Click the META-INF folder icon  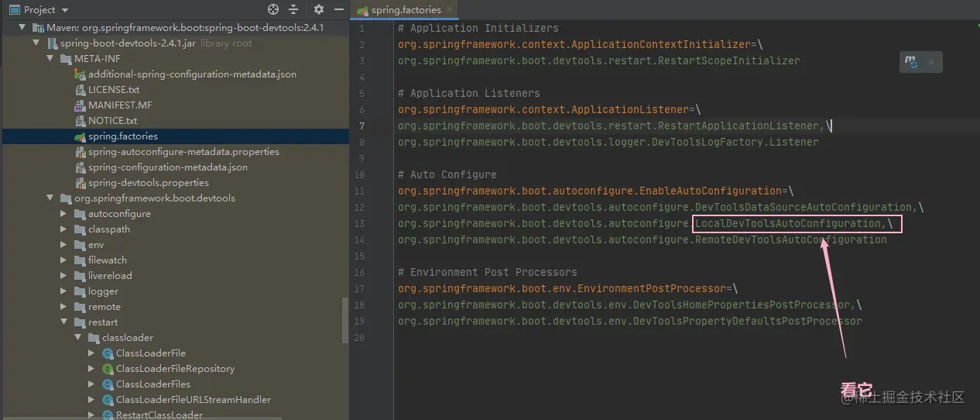click(x=67, y=59)
